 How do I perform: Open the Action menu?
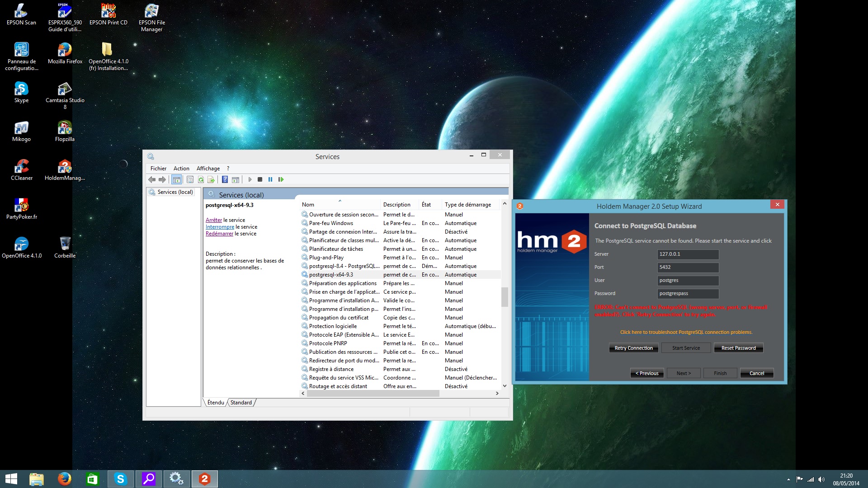[x=181, y=168]
